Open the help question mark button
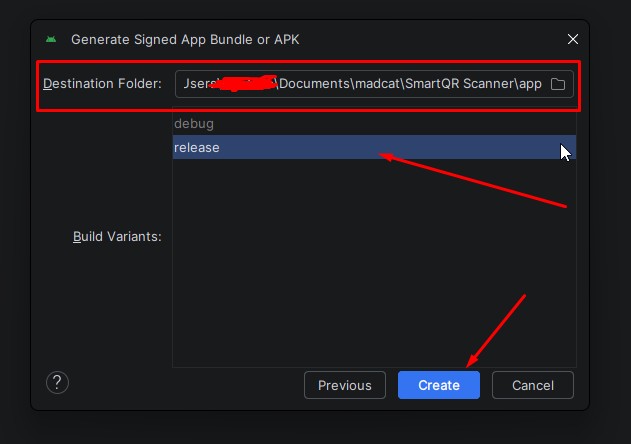Screen dimensions: 631x444 (x=57, y=382)
